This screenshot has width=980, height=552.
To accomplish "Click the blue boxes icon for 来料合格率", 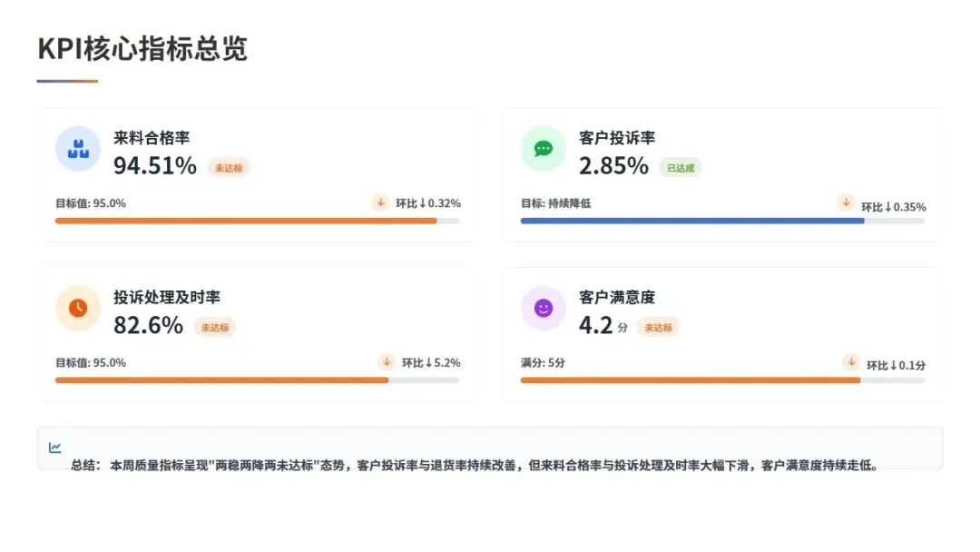I will (x=78, y=149).
